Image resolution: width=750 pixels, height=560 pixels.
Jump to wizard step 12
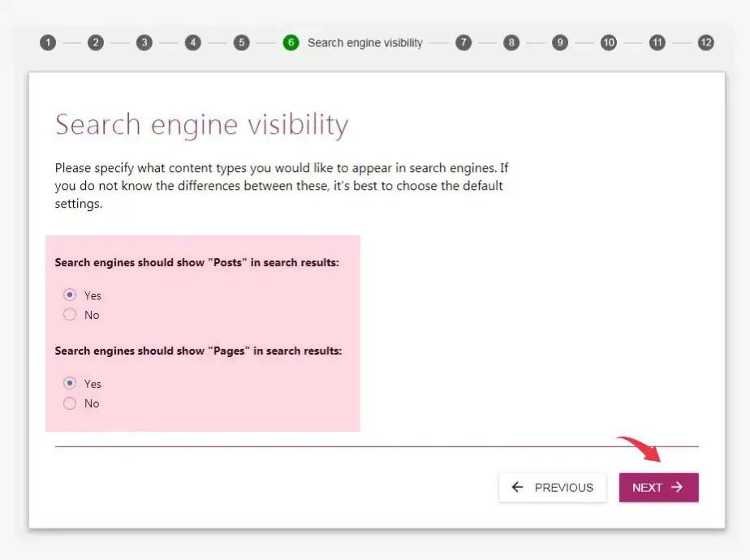point(705,42)
